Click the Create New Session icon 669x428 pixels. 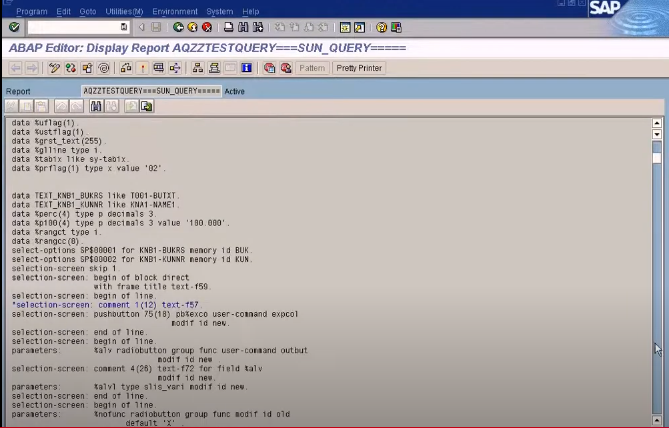click(345, 27)
